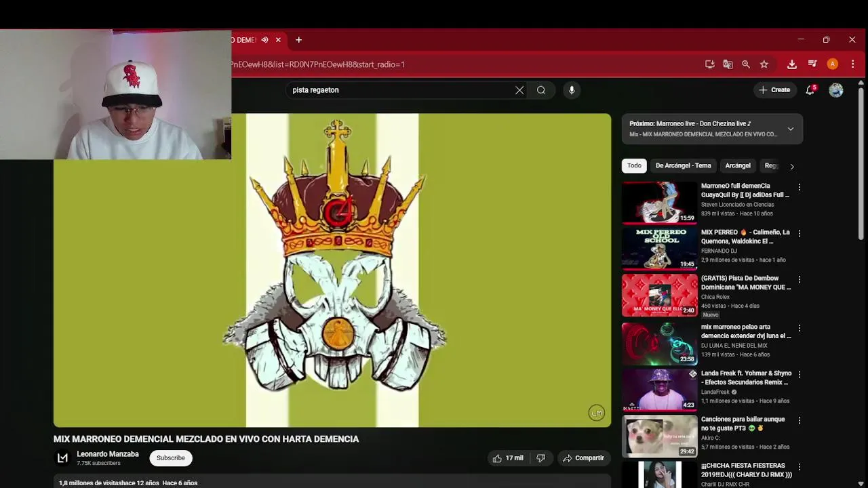Click channel name 'DJ LUNA EL NENE DEL MIX'

tap(734, 346)
